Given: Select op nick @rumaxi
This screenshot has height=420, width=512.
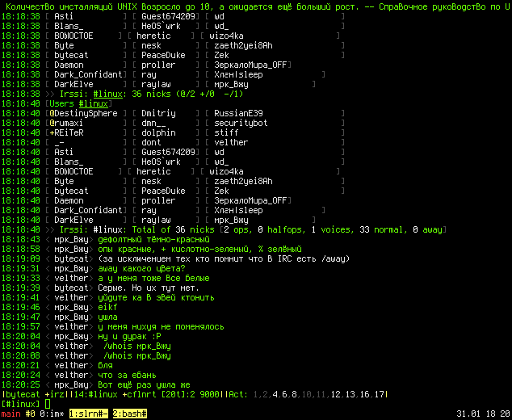Looking at the screenshot, I should pos(66,123).
